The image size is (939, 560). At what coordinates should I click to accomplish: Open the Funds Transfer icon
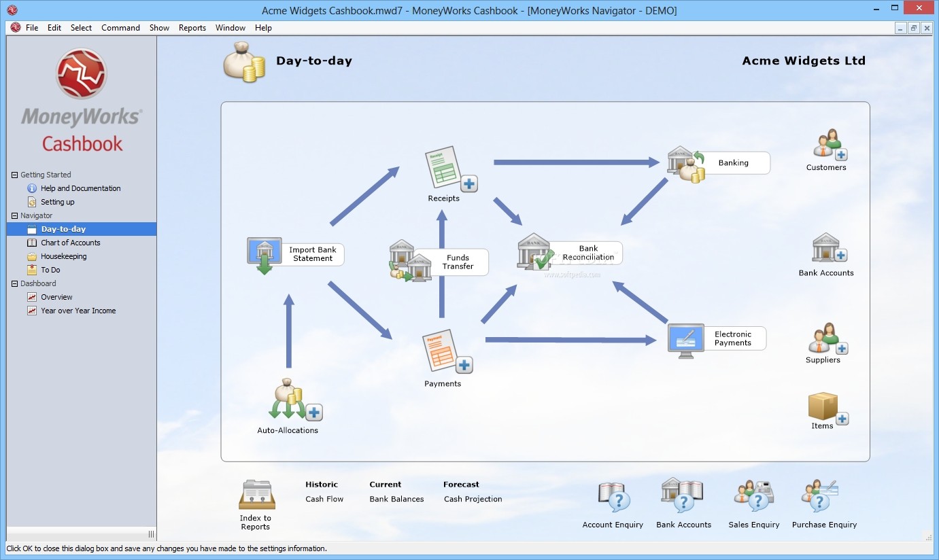click(411, 261)
